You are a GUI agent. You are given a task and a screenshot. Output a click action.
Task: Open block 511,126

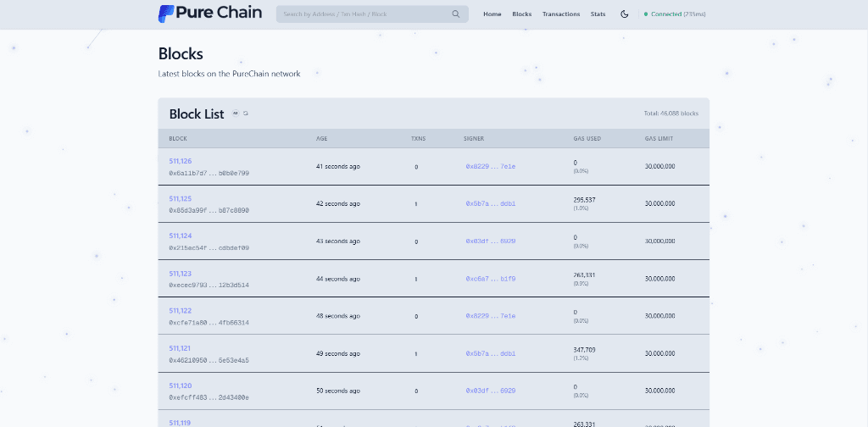pos(181,162)
